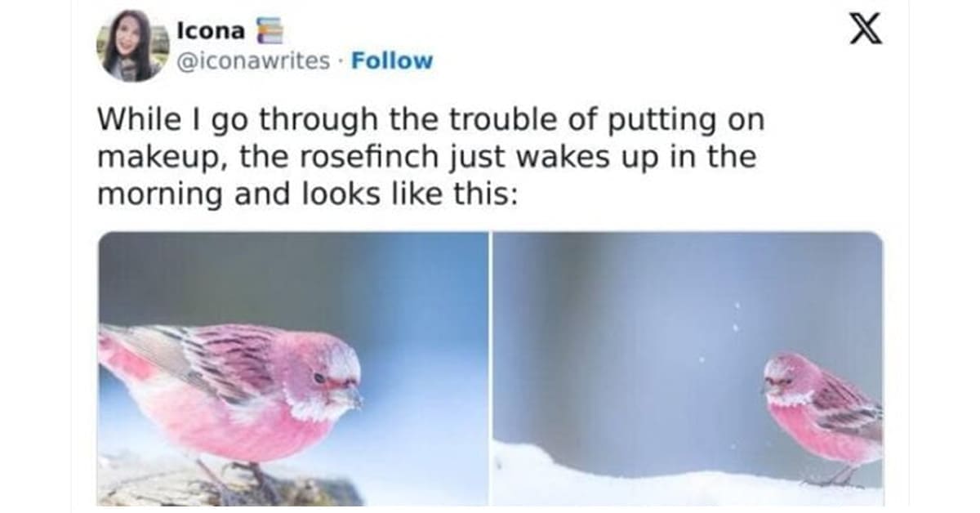This screenshot has width=980, height=513.
Task: Open the right rosefinch snow photo
Action: (688, 368)
